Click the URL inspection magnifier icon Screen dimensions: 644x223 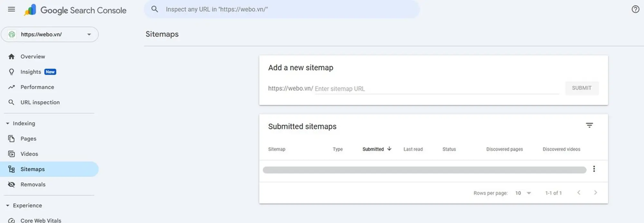(12, 102)
